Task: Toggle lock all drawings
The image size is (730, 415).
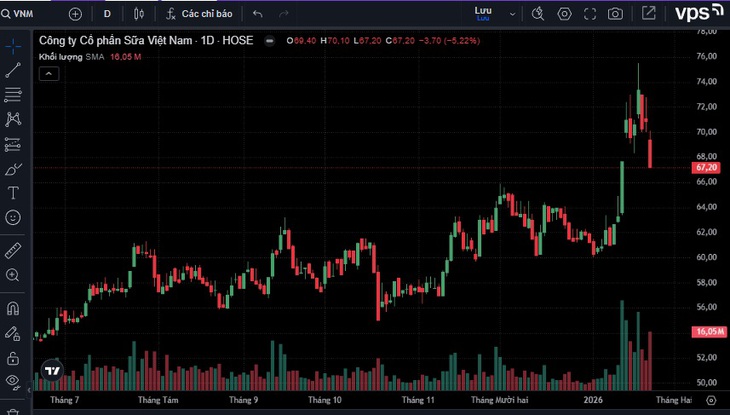Action: [x=13, y=358]
